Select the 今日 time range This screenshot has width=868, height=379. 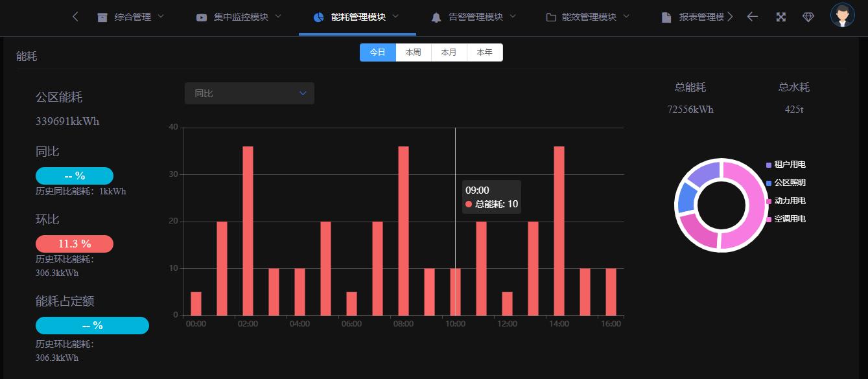(377, 52)
